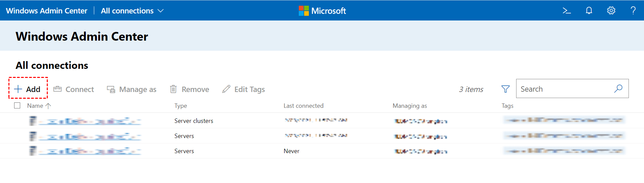Click Manage as in the toolbar
644x183 pixels.
[x=132, y=89]
